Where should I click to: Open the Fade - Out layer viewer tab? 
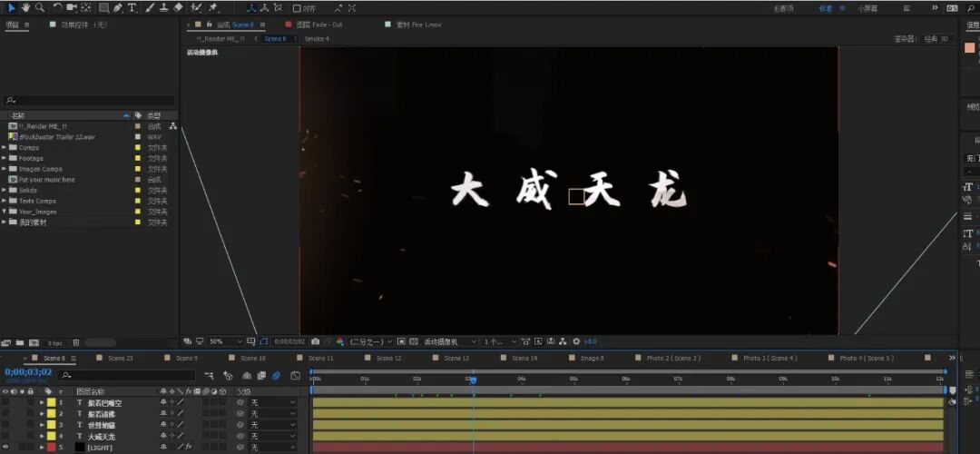pyautogui.click(x=318, y=25)
